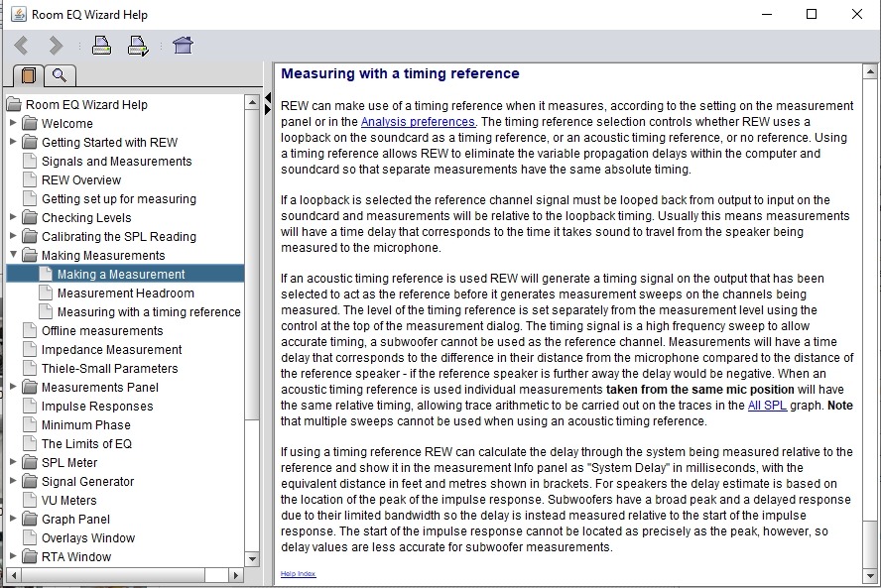Follow the All SPL link
Screen dimensions: 881x588
coord(767,406)
